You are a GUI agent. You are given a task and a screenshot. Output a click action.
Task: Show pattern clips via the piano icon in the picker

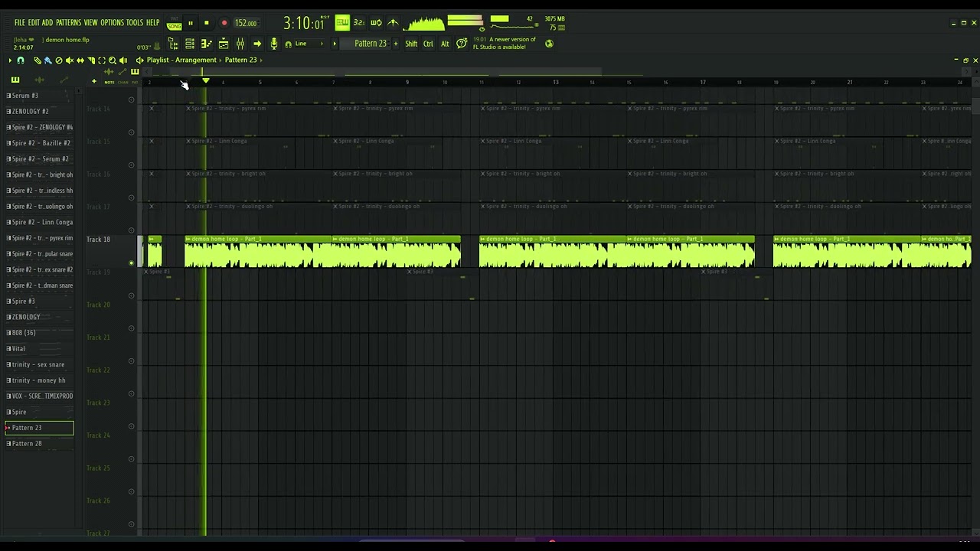tap(15, 80)
